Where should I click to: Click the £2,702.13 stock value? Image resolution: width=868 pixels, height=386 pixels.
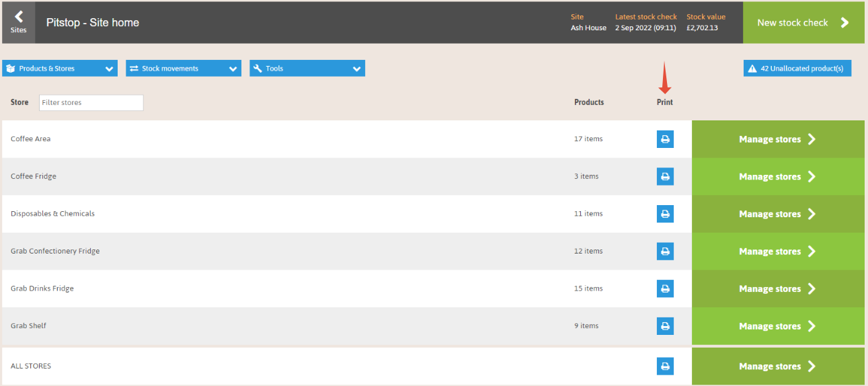tap(702, 28)
